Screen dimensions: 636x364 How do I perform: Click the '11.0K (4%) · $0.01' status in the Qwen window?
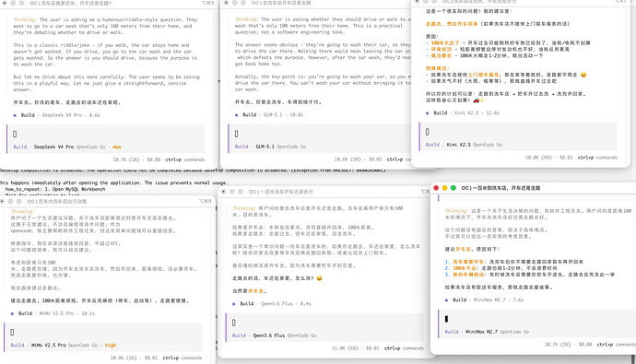(356, 348)
